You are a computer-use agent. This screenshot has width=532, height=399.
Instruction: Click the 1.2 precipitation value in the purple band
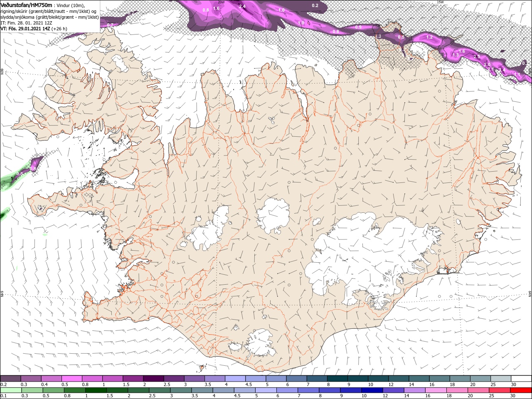tap(429, 37)
